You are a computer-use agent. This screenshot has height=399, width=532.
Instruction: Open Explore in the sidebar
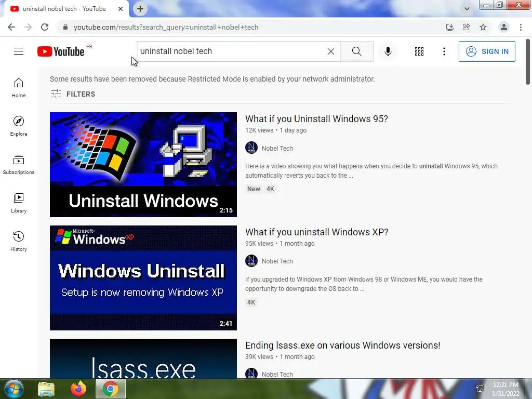point(19,126)
